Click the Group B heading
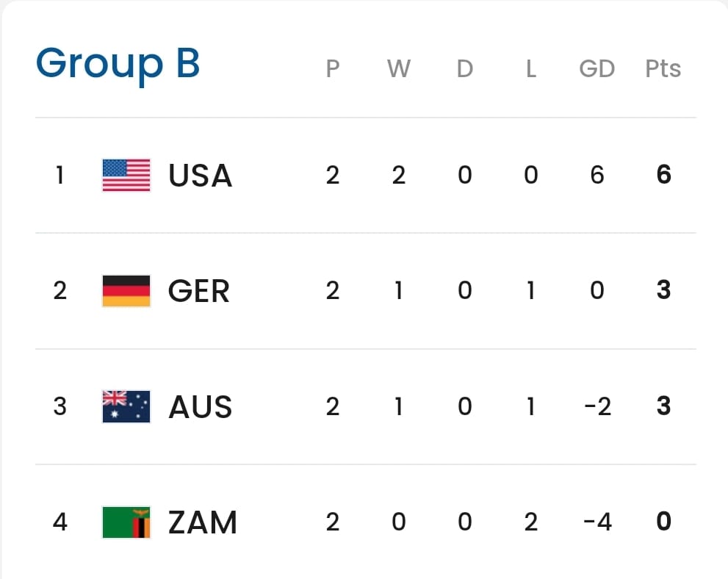The image size is (728, 579). (118, 63)
